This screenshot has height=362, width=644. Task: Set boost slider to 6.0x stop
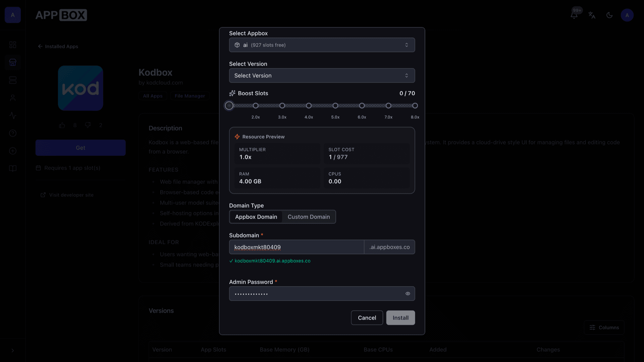coord(362,106)
